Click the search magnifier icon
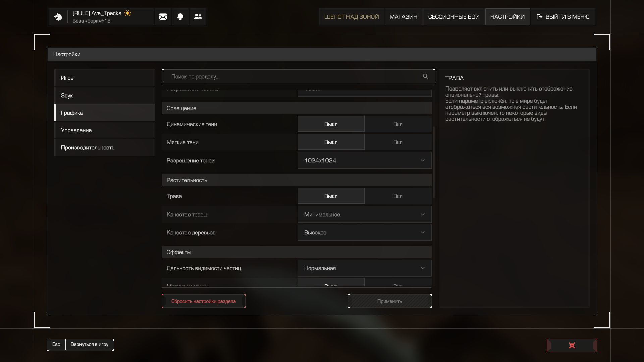The image size is (644, 362). pos(425,76)
